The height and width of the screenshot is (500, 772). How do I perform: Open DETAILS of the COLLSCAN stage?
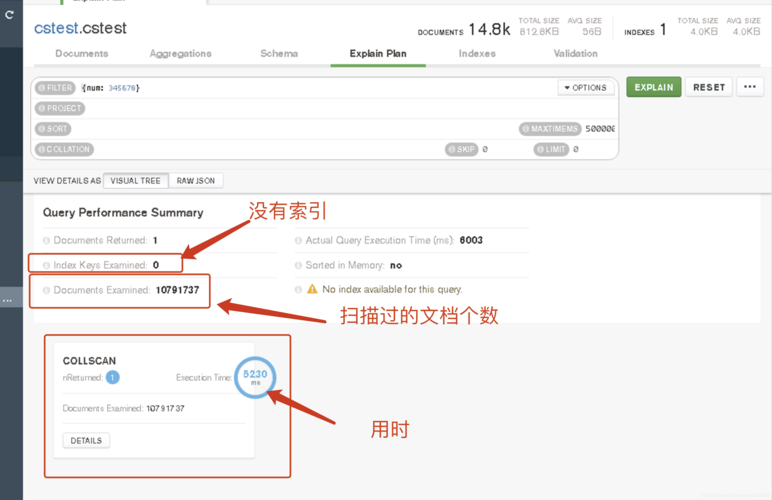[86, 440]
